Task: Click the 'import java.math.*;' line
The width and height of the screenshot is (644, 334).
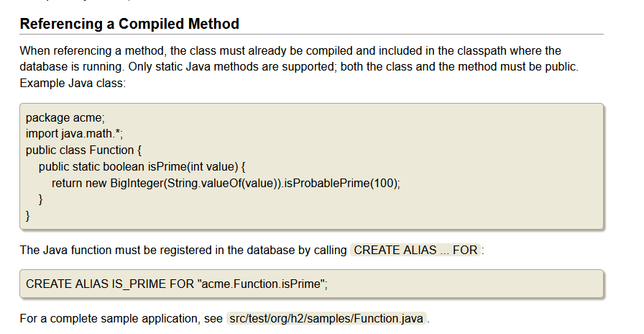Action: [x=74, y=134]
